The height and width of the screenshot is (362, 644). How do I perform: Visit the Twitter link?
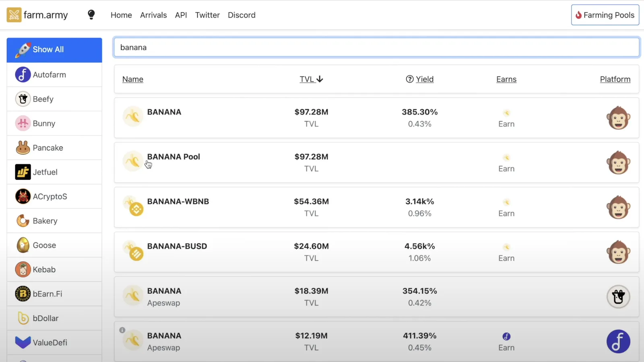point(207,15)
